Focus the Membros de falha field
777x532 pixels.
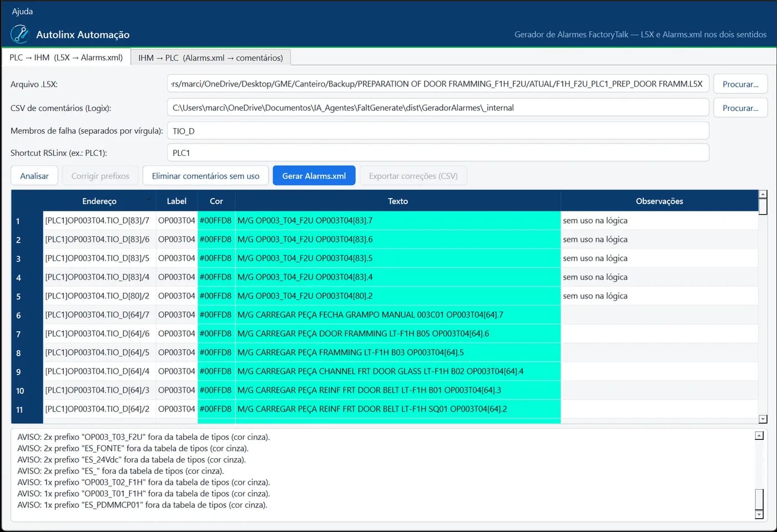point(438,131)
